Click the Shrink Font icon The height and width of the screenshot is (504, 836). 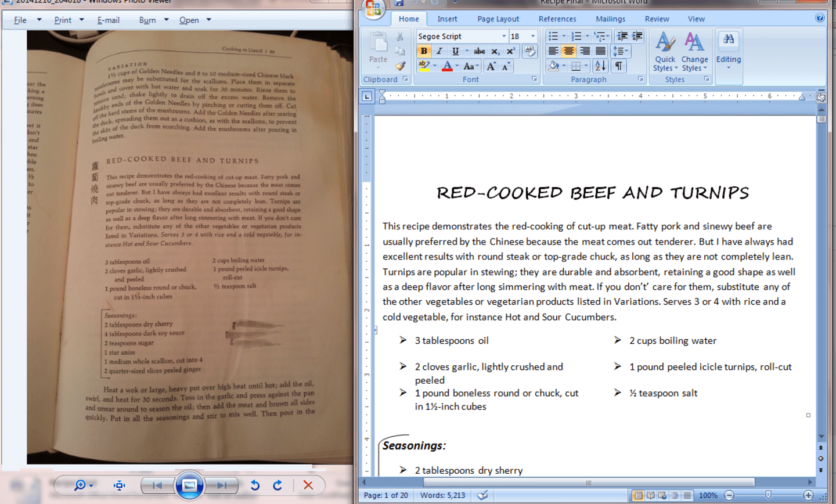(506, 66)
